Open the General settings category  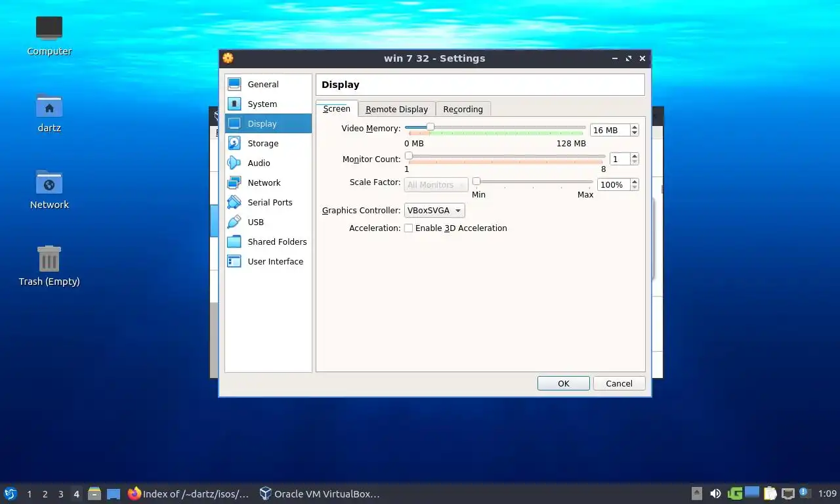[x=268, y=84]
